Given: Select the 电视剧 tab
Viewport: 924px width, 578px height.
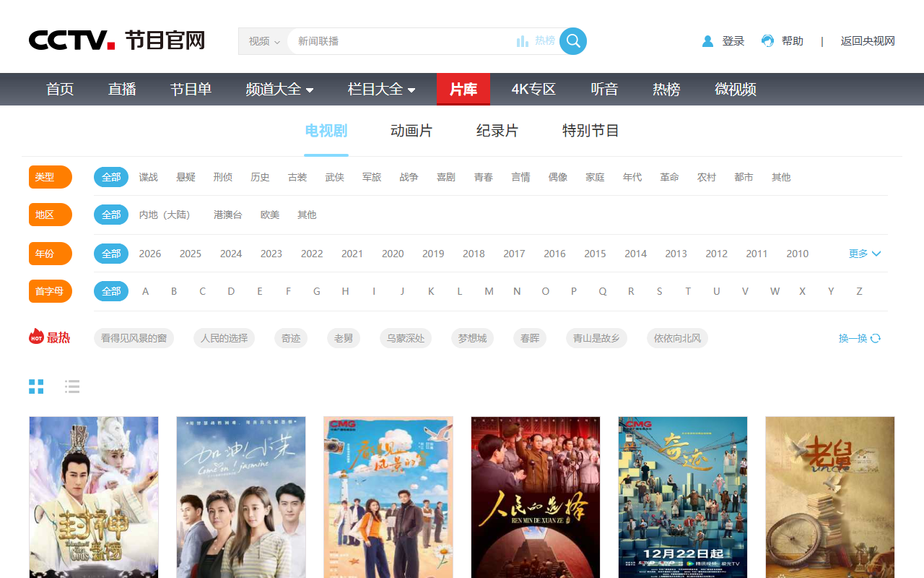Looking at the screenshot, I should [x=326, y=131].
